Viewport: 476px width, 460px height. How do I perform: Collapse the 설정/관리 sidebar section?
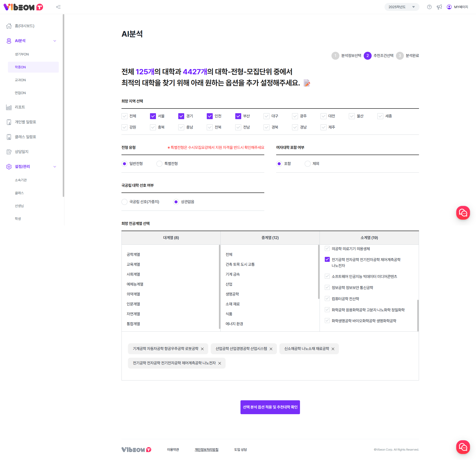pyautogui.click(x=55, y=167)
